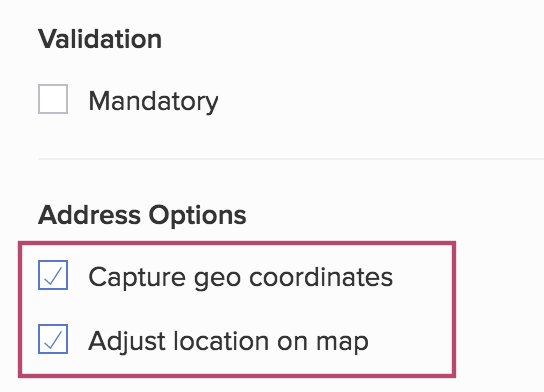Click the blue checkmark beside Adjust location on map
Image resolution: width=544 pixels, height=392 pixels.
click(53, 339)
